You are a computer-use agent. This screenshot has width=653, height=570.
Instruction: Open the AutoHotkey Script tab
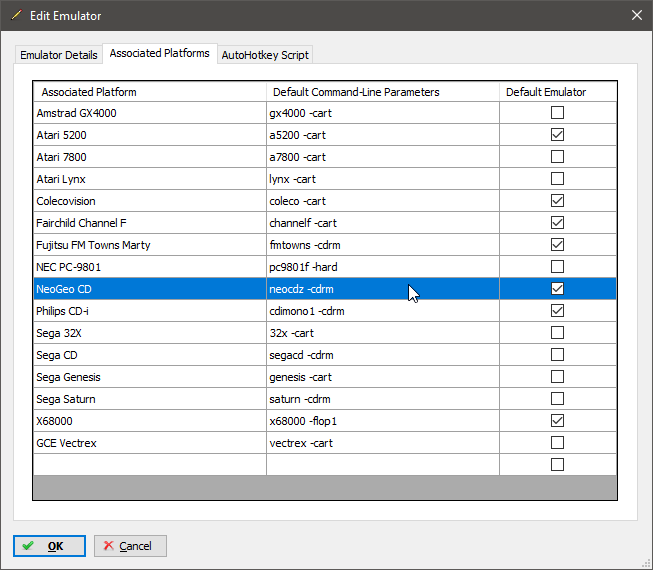[x=265, y=55]
